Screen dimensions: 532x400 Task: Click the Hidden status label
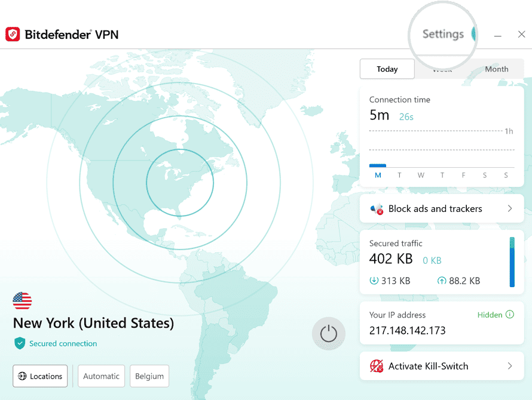click(490, 315)
